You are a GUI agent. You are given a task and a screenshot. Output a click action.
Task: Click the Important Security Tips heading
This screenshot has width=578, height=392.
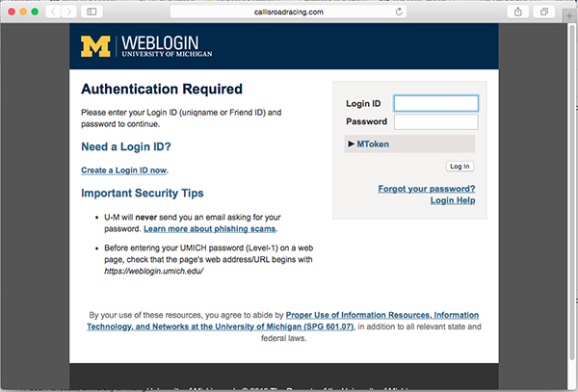point(143,193)
